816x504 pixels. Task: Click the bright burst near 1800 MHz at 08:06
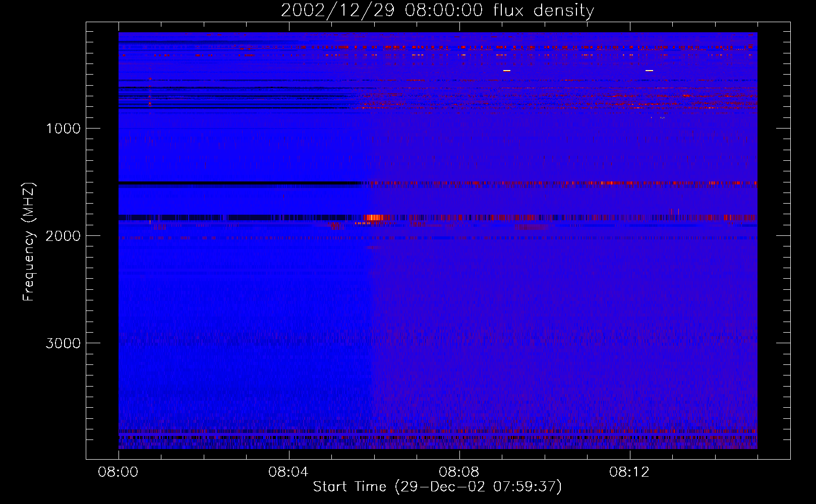(x=374, y=218)
